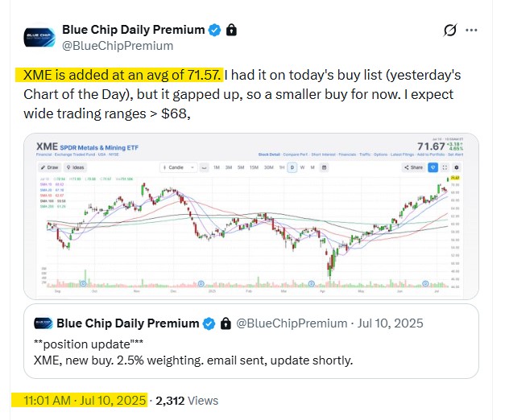
Task: Open the chart Draw tools dropdown
Action: point(48,167)
